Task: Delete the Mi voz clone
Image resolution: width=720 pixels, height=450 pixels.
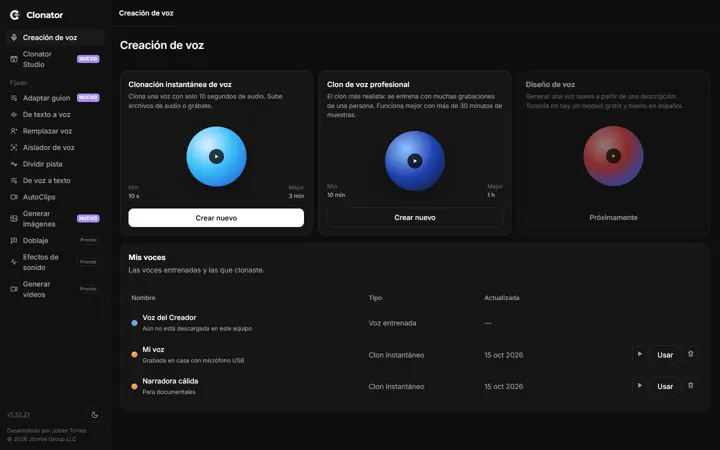Action: [690, 354]
